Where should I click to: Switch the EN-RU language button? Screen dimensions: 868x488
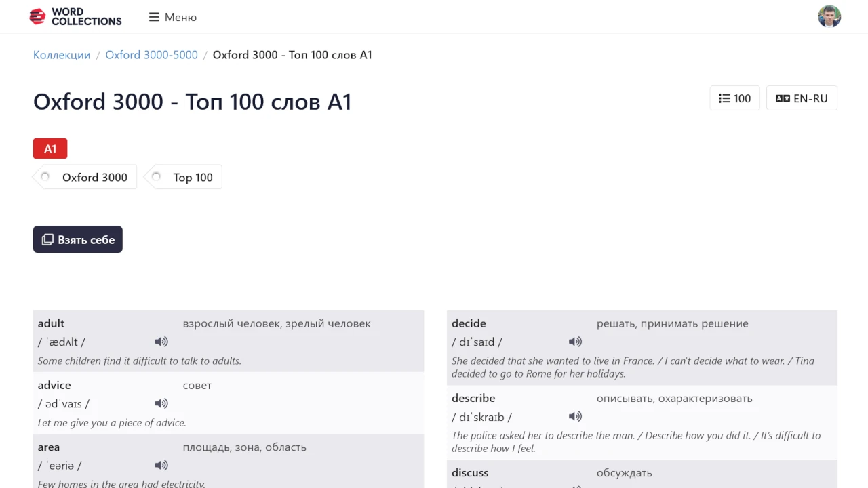coord(802,98)
